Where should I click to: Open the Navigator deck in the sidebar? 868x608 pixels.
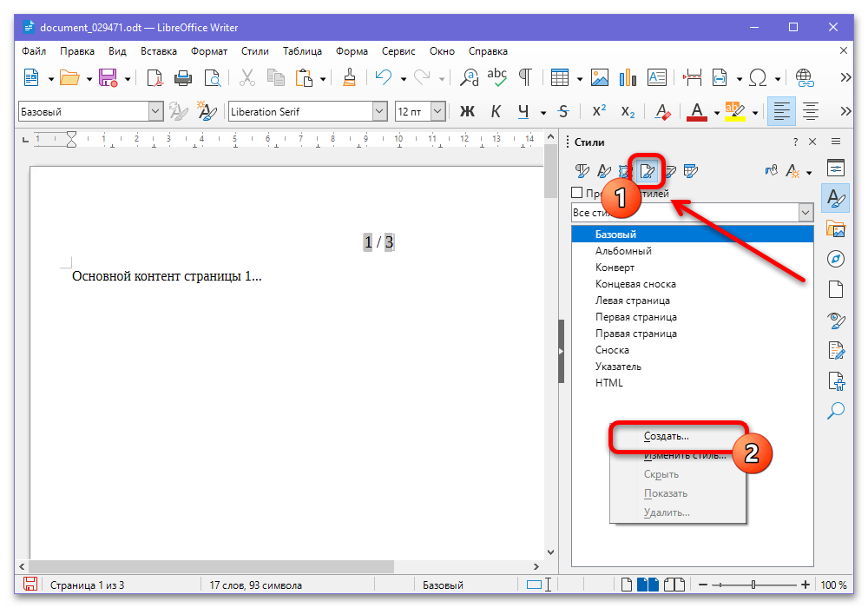tap(835, 259)
